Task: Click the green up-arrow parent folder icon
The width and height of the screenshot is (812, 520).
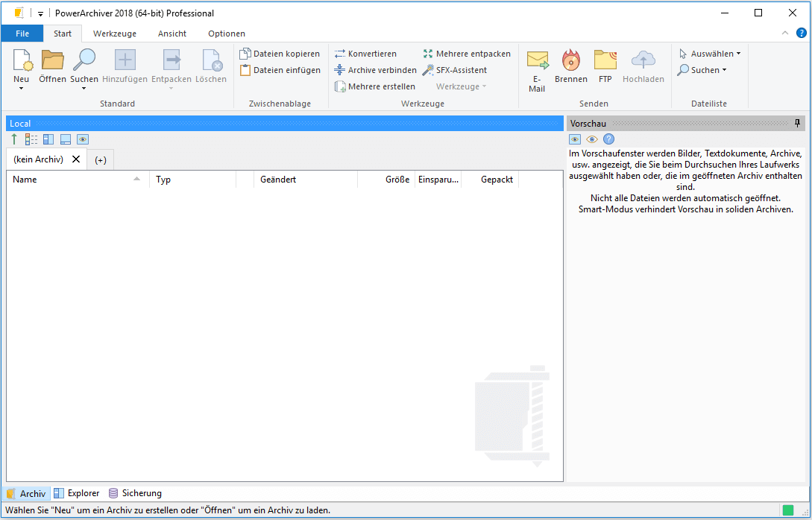Action: [x=14, y=139]
